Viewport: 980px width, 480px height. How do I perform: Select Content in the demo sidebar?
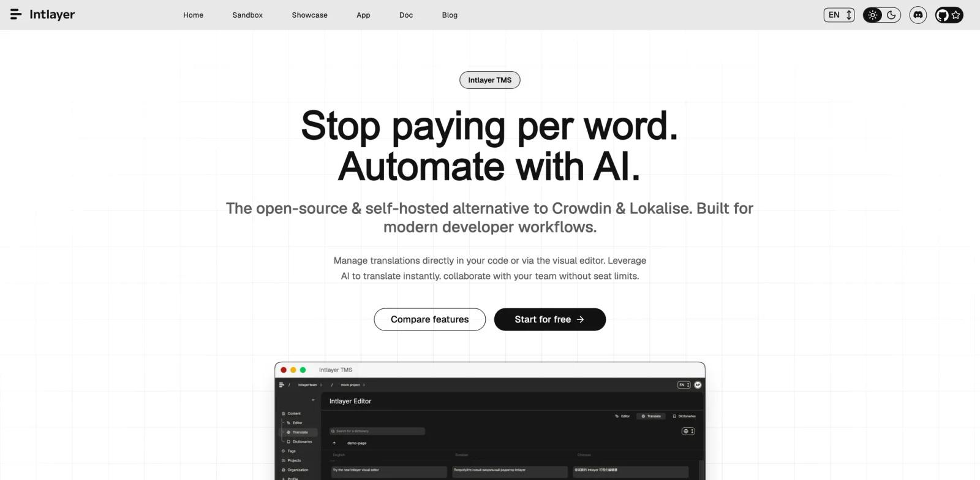[x=292, y=413]
